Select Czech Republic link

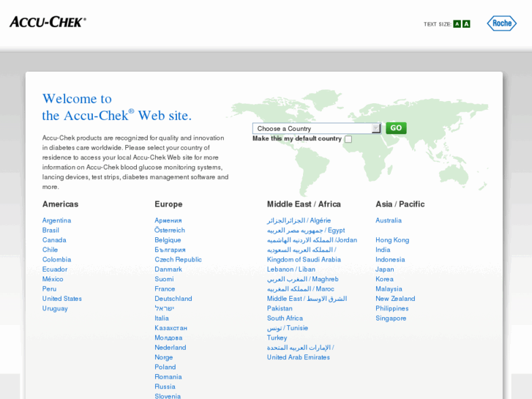click(178, 259)
